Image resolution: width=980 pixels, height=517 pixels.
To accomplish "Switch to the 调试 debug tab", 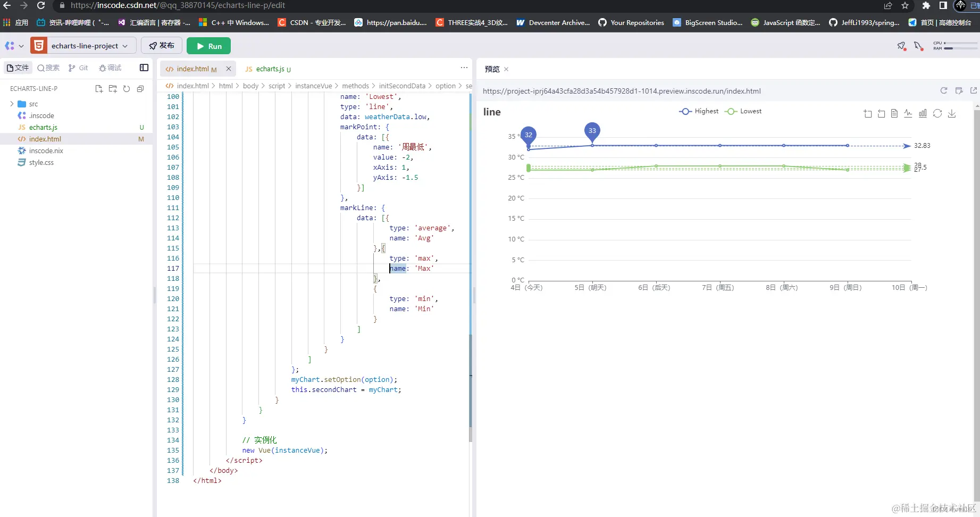I will click(x=110, y=68).
